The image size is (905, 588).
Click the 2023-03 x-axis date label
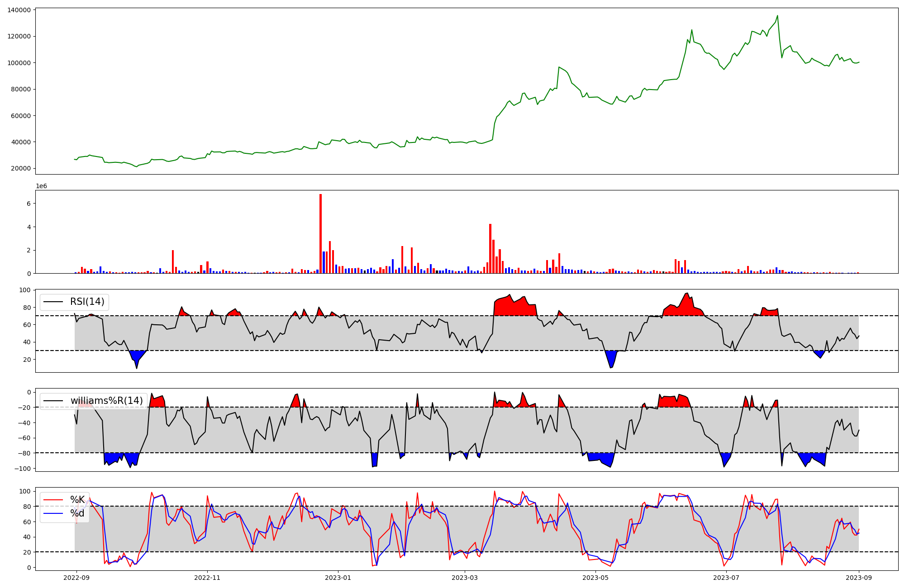[x=465, y=578]
